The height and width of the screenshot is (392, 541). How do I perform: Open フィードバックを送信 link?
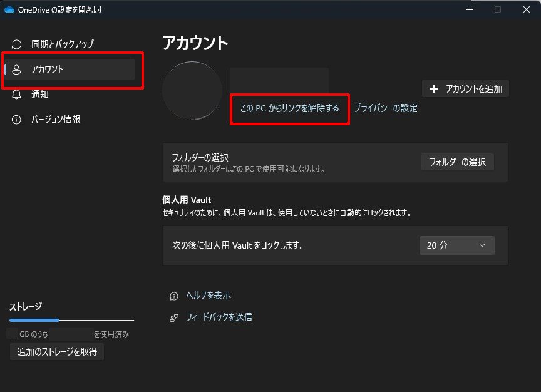click(219, 317)
